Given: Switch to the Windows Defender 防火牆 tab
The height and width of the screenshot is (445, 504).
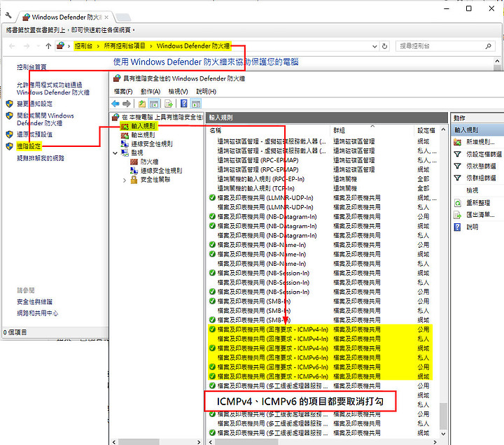Looking at the screenshot, I should pos(66,17).
